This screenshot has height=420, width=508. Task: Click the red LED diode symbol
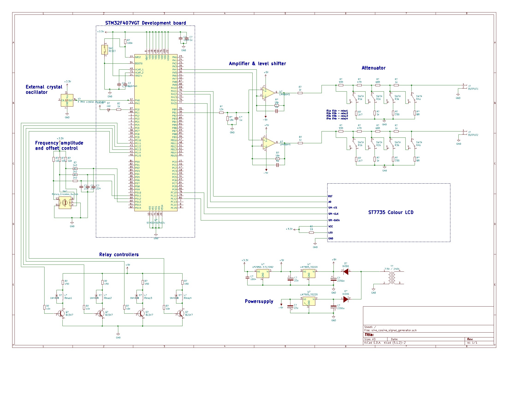tap(109, 110)
